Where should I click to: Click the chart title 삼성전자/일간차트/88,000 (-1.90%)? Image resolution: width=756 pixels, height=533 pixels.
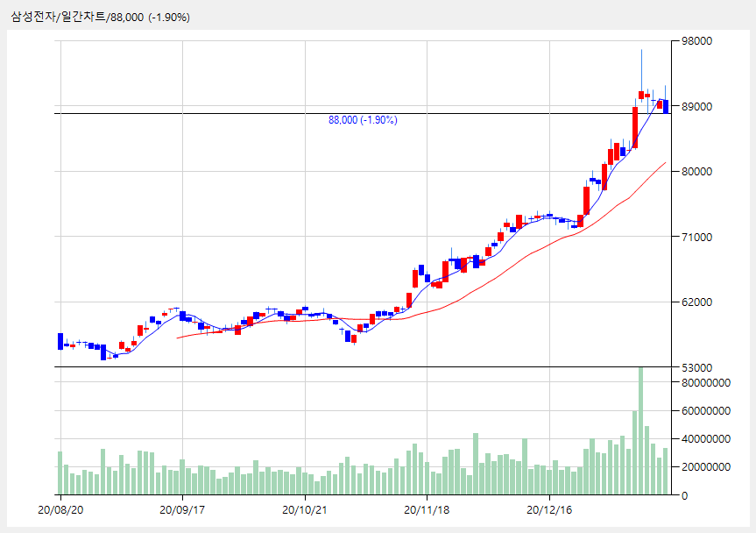tap(100, 17)
